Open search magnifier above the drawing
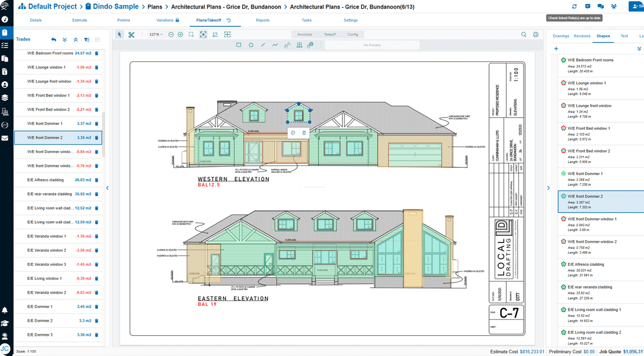 [x=524, y=35]
